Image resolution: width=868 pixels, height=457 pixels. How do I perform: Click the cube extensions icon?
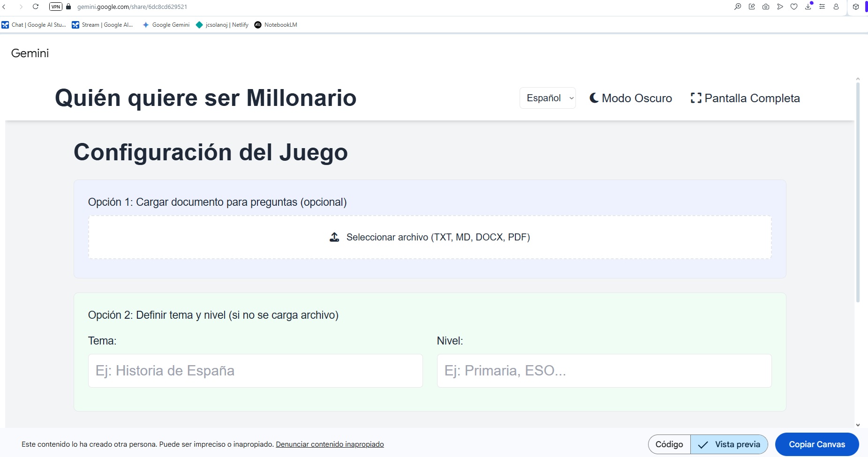click(856, 7)
